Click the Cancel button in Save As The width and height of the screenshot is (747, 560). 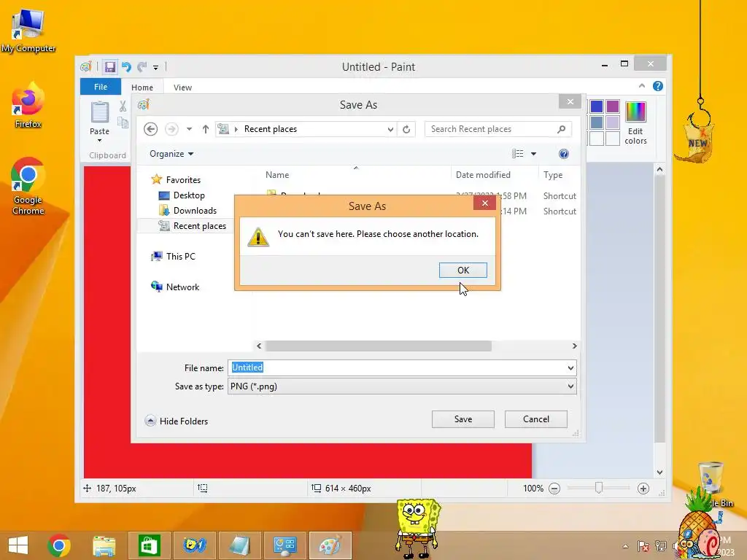click(536, 419)
